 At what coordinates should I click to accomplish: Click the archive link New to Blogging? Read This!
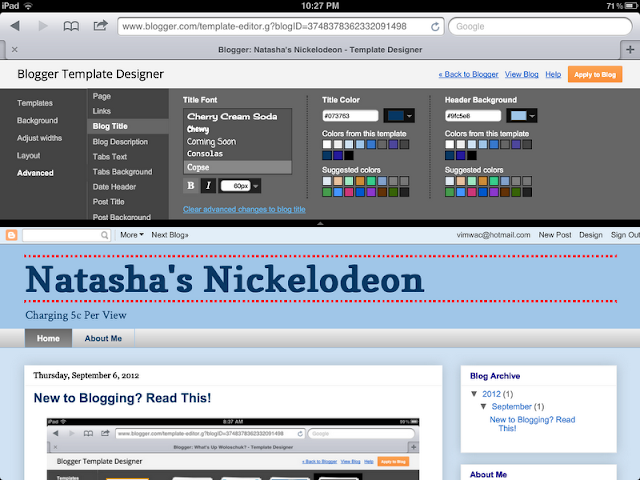pyautogui.click(x=532, y=424)
